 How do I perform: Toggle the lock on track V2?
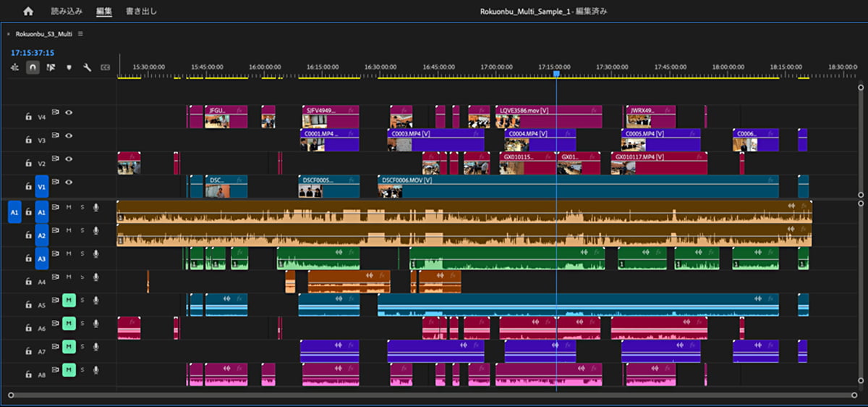28,164
